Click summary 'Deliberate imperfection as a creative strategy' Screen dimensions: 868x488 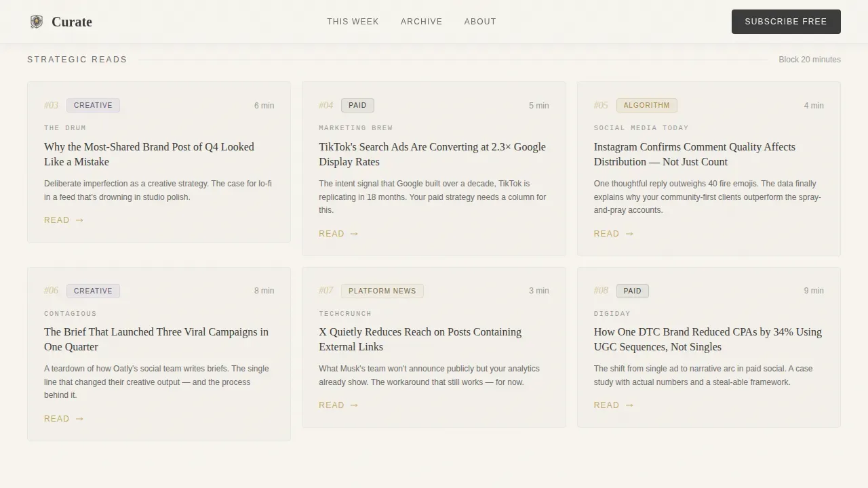pyautogui.click(x=158, y=190)
